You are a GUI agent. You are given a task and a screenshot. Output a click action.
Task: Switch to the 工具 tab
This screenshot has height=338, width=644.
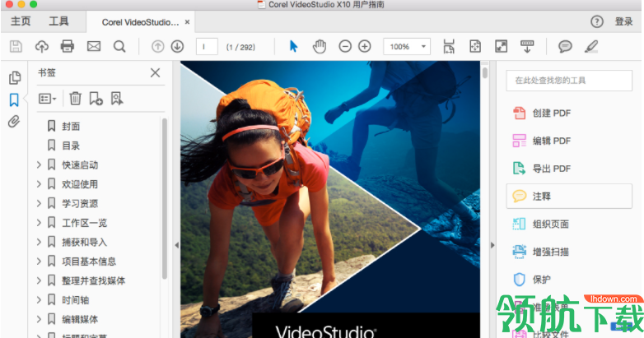click(58, 21)
